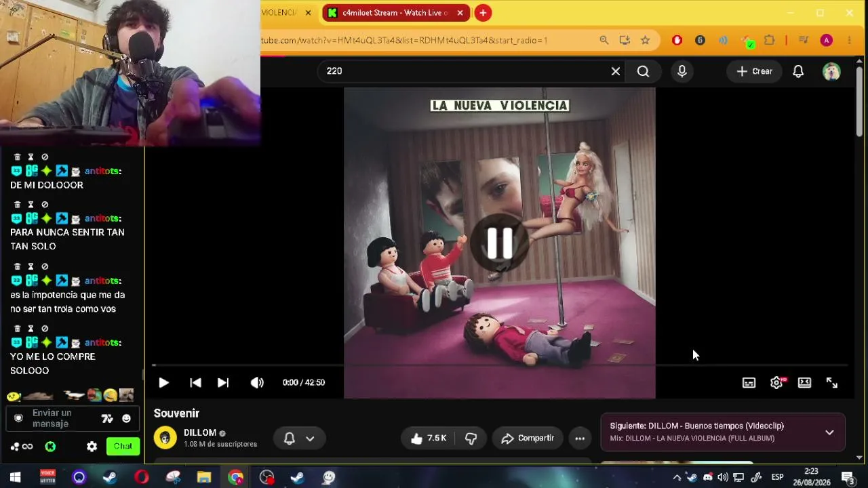Screen dimensions: 868x488
Task: Timeout user on 'PARA NUNCA SENTIR' message
Action: coord(31,205)
